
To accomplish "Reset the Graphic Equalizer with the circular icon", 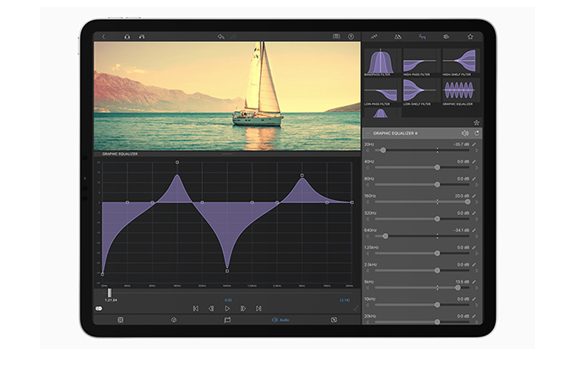I will click(477, 133).
